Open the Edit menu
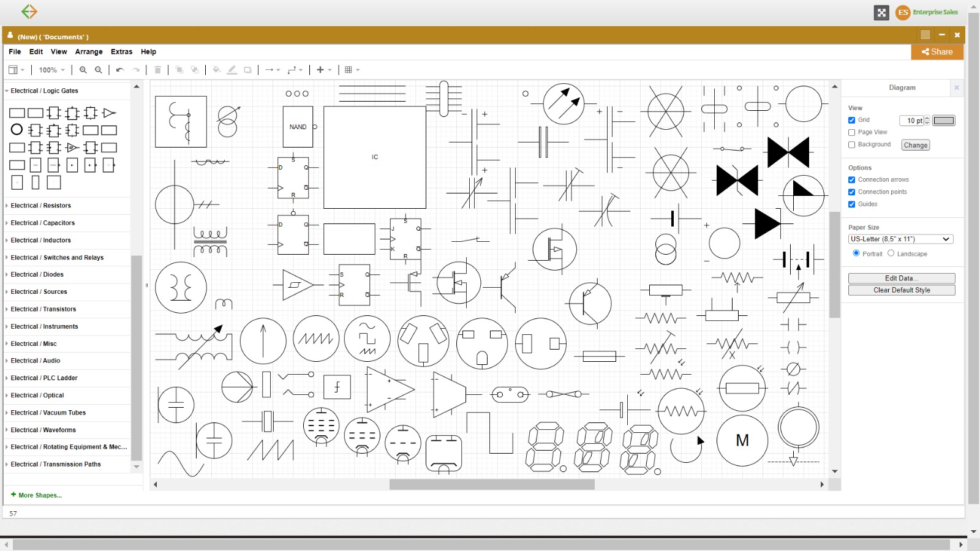 click(x=36, y=52)
